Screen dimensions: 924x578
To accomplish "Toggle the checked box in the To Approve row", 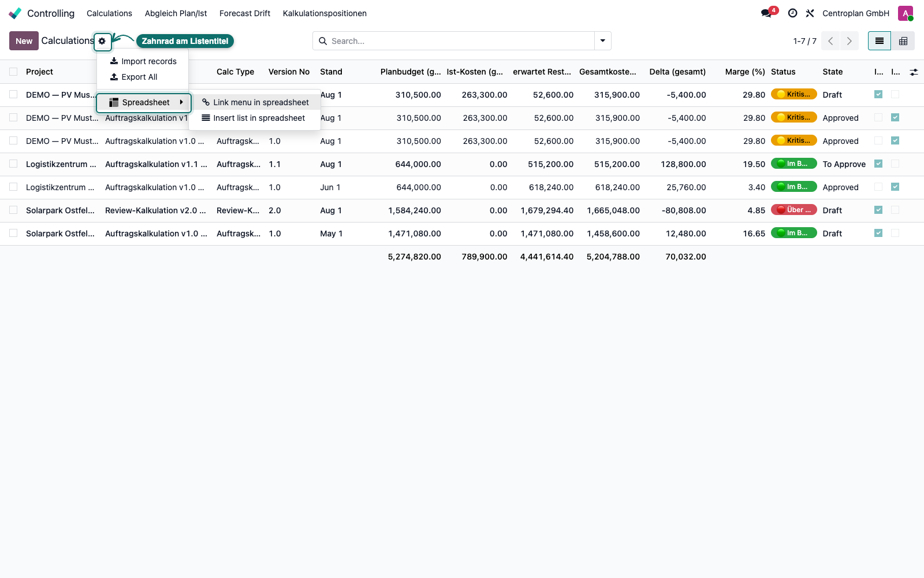I will click(878, 164).
